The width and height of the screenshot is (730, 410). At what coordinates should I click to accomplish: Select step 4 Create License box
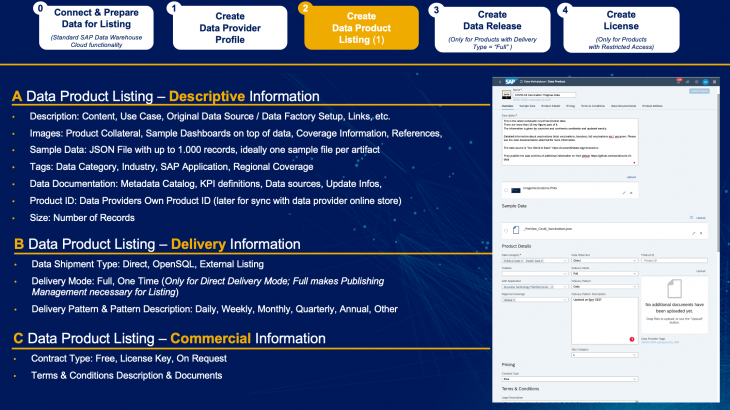tap(621, 30)
